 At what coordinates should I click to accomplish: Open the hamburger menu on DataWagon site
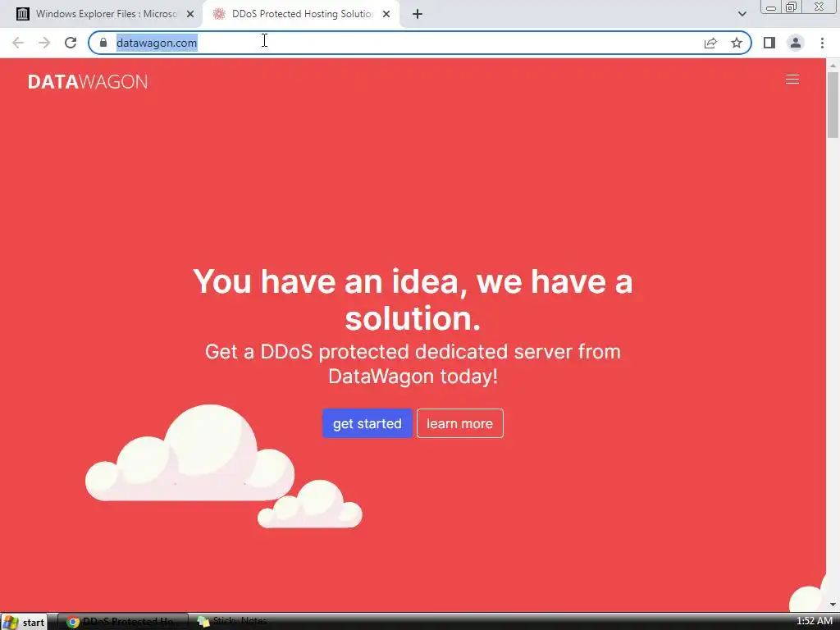792,80
